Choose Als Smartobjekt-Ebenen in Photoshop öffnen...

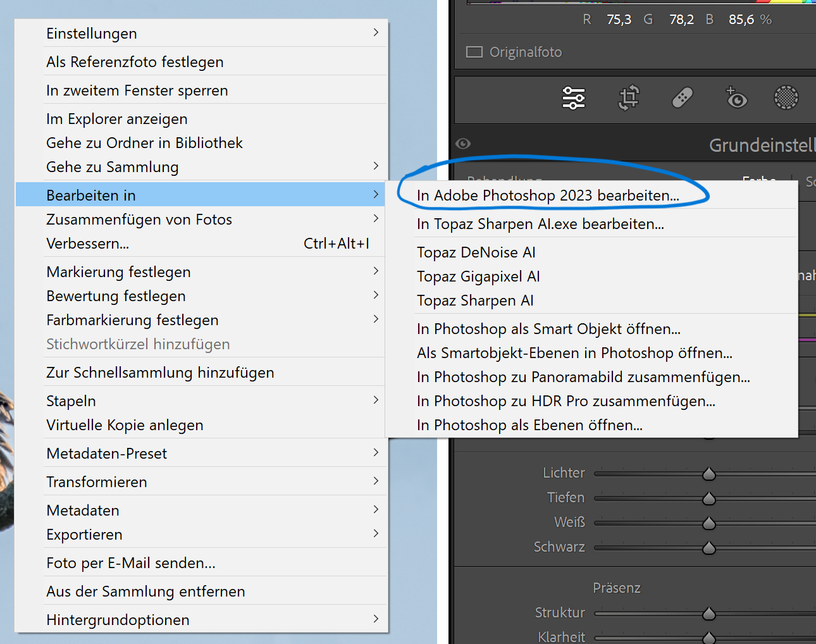point(592,353)
